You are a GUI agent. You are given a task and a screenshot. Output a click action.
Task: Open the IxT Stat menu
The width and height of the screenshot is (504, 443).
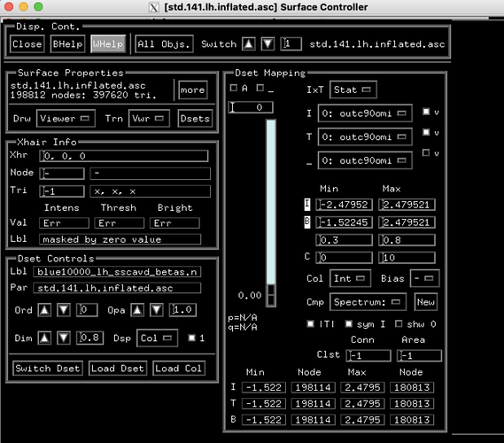pos(353,89)
